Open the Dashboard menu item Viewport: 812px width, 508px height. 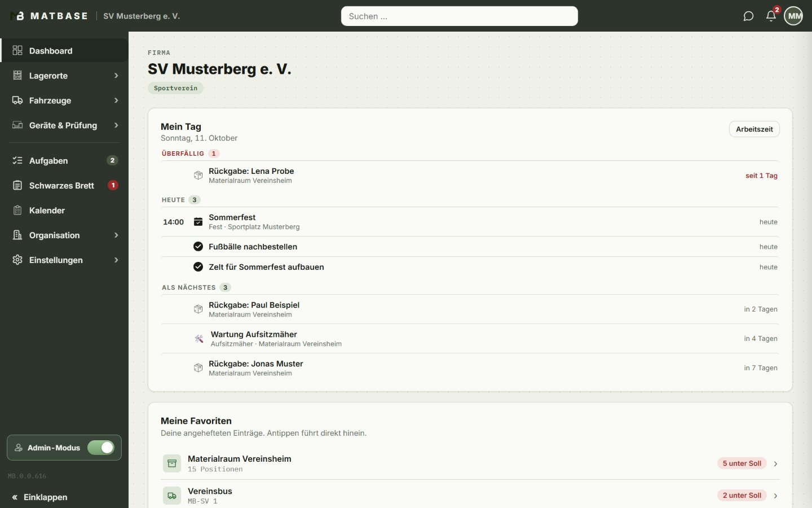(x=64, y=51)
